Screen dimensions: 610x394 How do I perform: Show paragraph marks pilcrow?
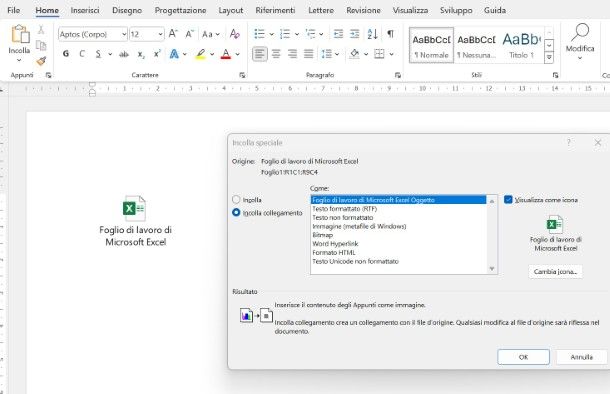[x=390, y=34]
